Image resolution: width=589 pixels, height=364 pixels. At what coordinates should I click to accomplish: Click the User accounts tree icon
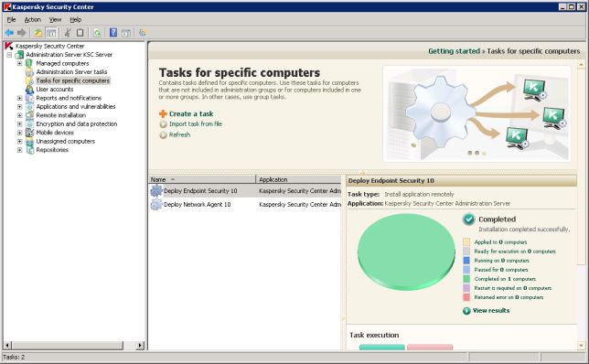click(29, 89)
